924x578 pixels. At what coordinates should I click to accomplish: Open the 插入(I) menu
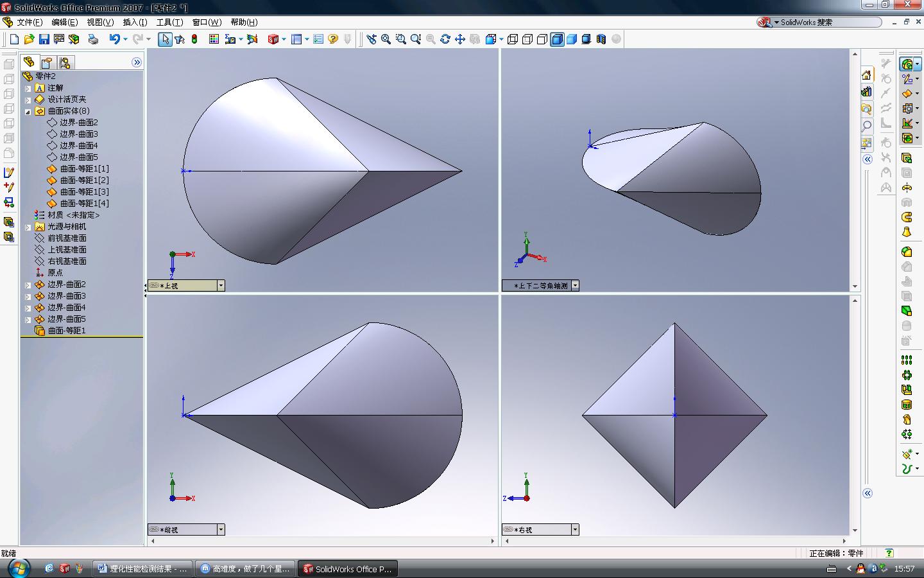135,22
